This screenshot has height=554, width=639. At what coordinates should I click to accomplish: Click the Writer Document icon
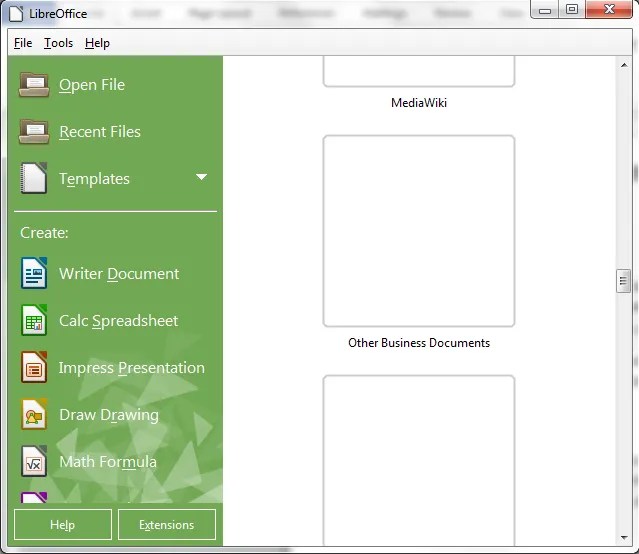coord(34,273)
